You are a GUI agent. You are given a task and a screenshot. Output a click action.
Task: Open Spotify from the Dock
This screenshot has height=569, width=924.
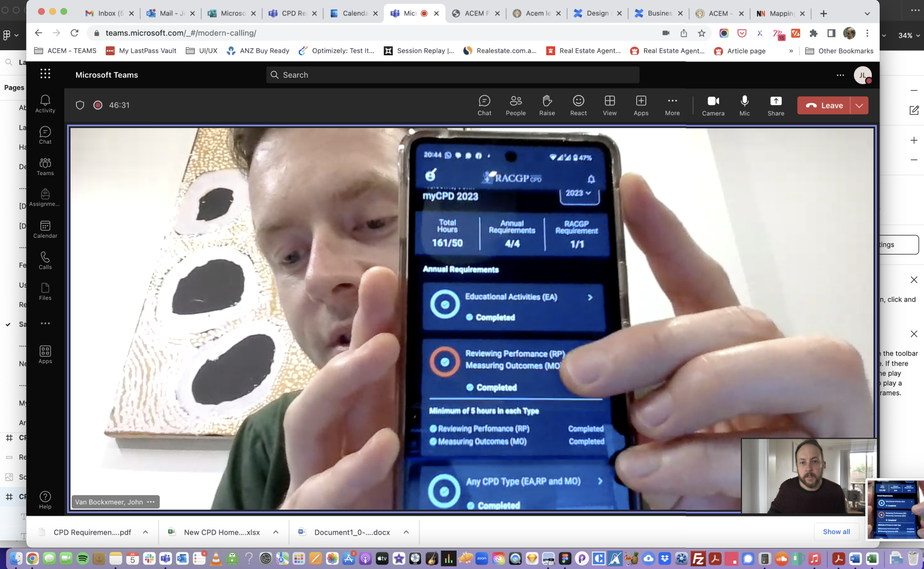pyautogui.click(x=83, y=559)
